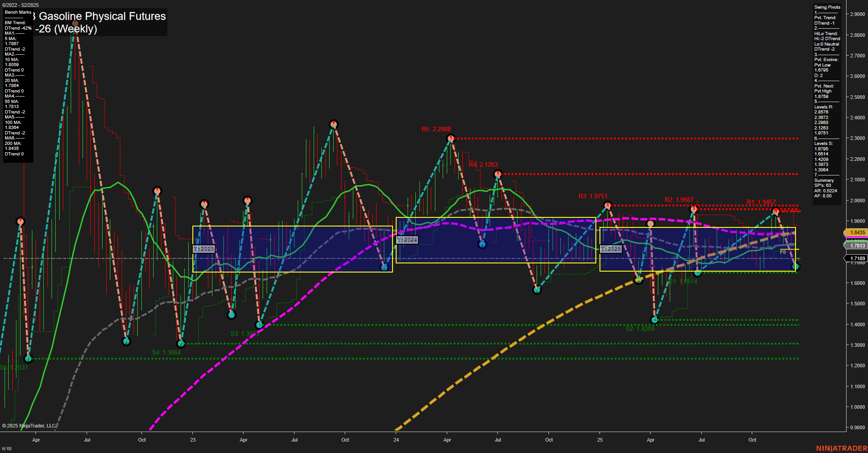This screenshot has width=868, height=453.
Task: Select the gray 1.7813 price marker on the axis
Action: coord(856,246)
